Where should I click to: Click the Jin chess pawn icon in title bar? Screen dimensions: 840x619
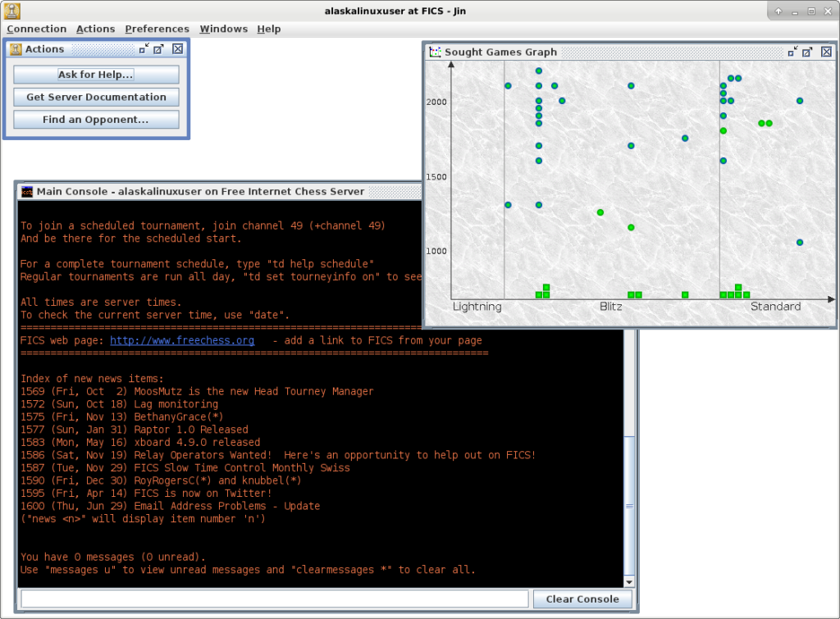click(11, 11)
